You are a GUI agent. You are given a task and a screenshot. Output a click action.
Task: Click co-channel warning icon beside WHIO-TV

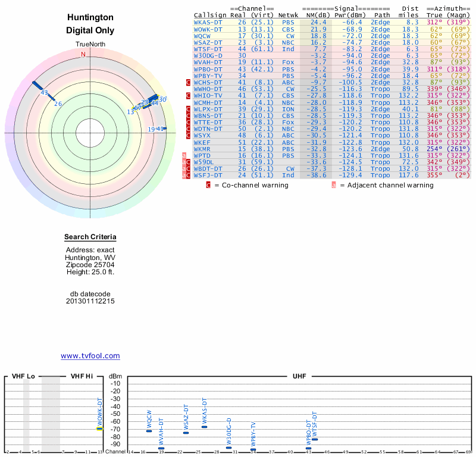click(x=189, y=95)
